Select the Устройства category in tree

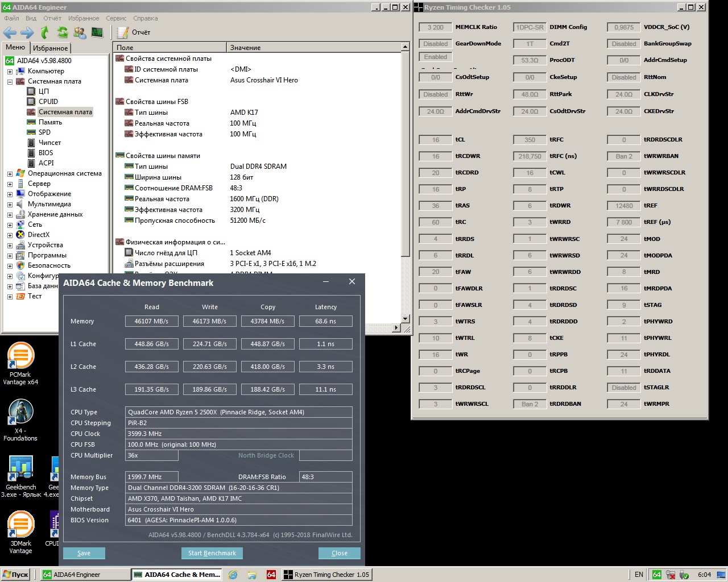[45, 245]
